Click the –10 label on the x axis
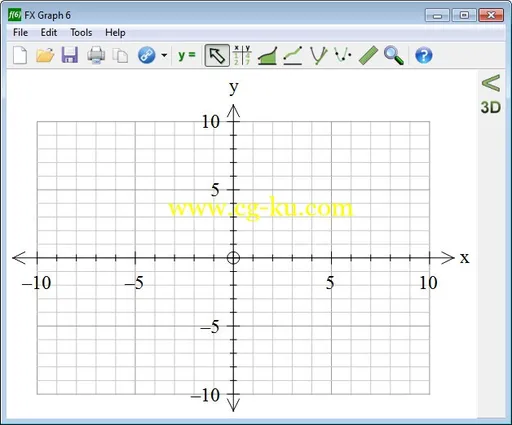 pyautogui.click(x=36, y=283)
